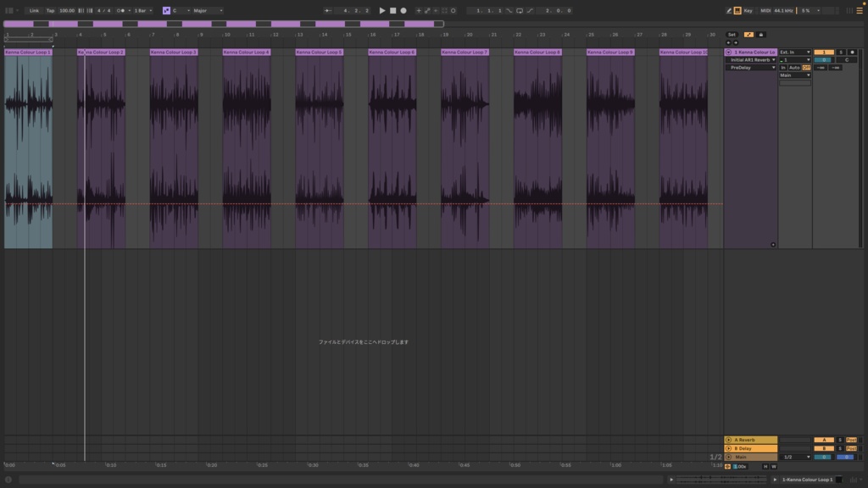
Task: Start playback with the Play button
Action: (382, 10)
